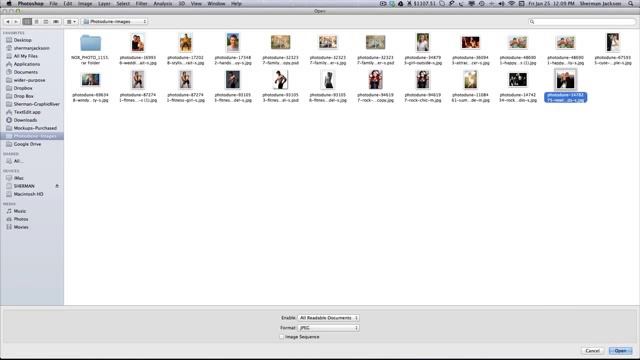Open the Apple menu
The image size is (640, 360).
(9, 4)
